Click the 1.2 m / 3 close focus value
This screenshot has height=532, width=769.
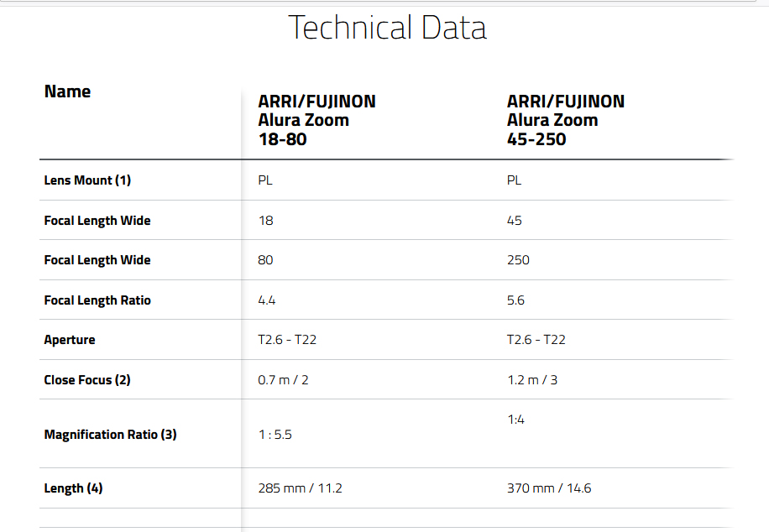(532, 380)
